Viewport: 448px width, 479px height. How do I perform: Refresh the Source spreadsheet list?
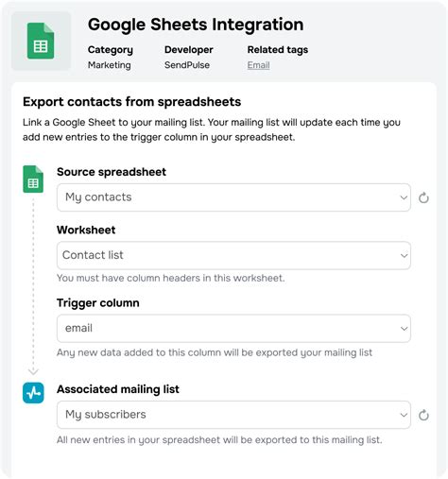coord(423,197)
